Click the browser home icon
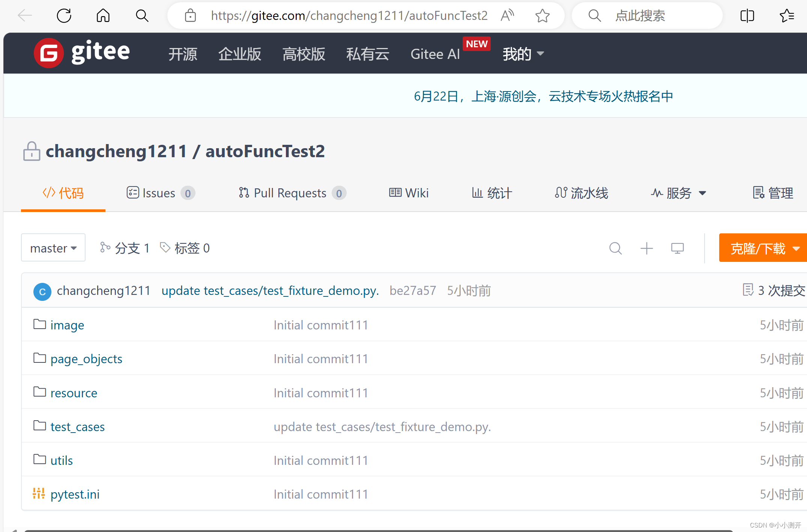This screenshot has height=532, width=807. coord(103,16)
